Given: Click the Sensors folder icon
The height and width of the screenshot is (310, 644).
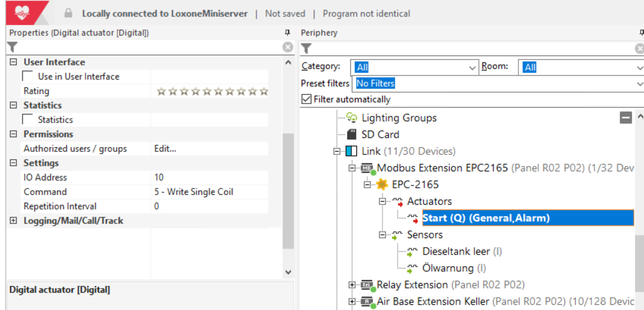Looking at the screenshot, I should pos(397,235).
